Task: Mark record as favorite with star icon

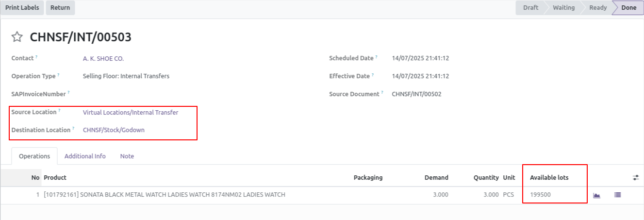Action: coord(17,37)
